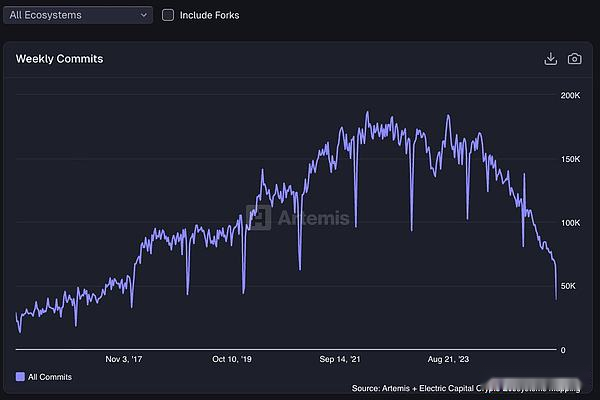Select the Nov 3, '17 x-axis date marker
The width and height of the screenshot is (600, 400).
(127, 357)
